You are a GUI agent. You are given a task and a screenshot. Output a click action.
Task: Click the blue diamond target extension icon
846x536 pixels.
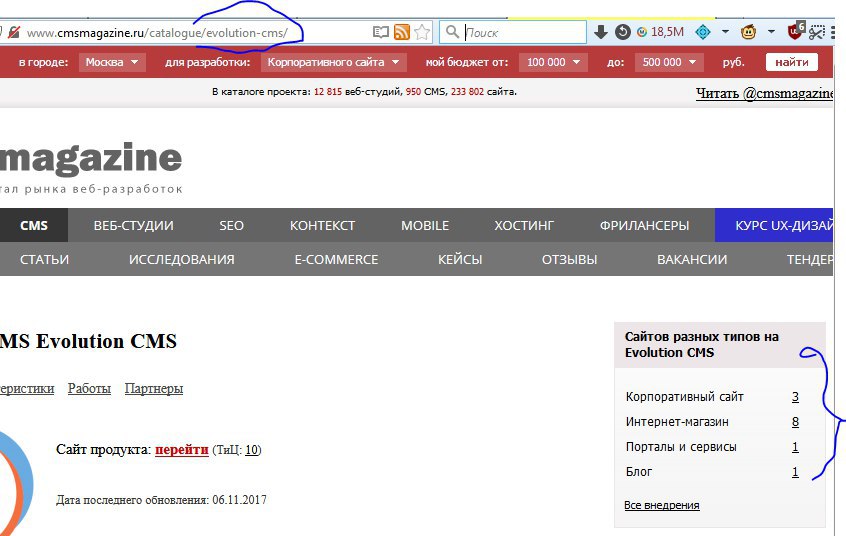click(702, 32)
